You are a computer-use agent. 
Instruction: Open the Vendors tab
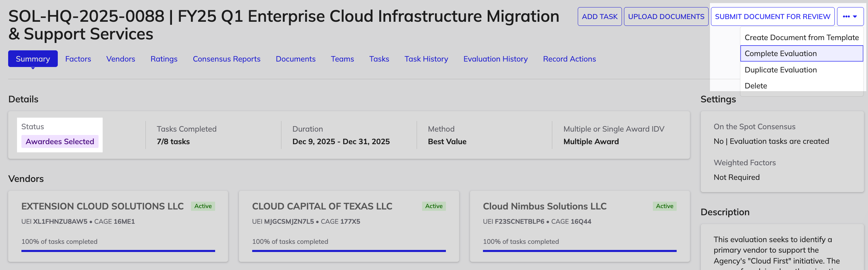pos(121,59)
